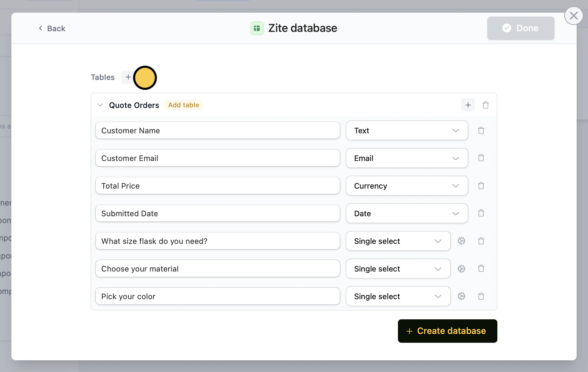The height and width of the screenshot is (372, 588).
Task: Trash the Pick your color field
Action: 481,296
